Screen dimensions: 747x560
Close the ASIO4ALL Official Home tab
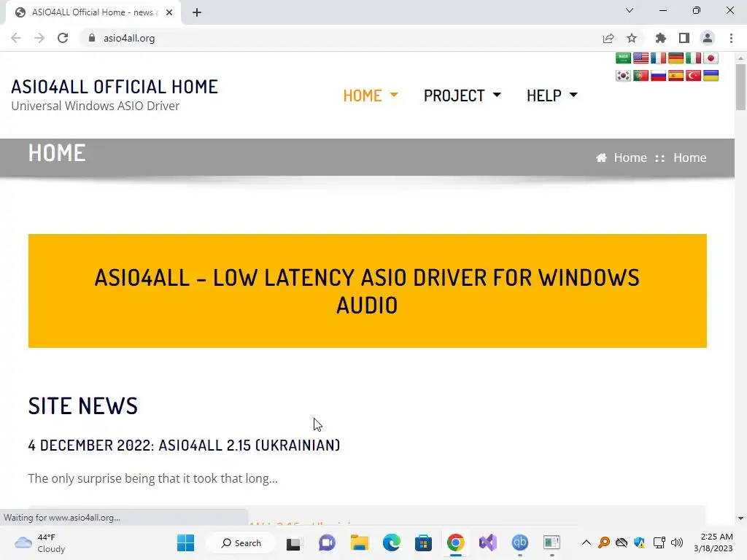pyautogui.click(x=169, y=12)
